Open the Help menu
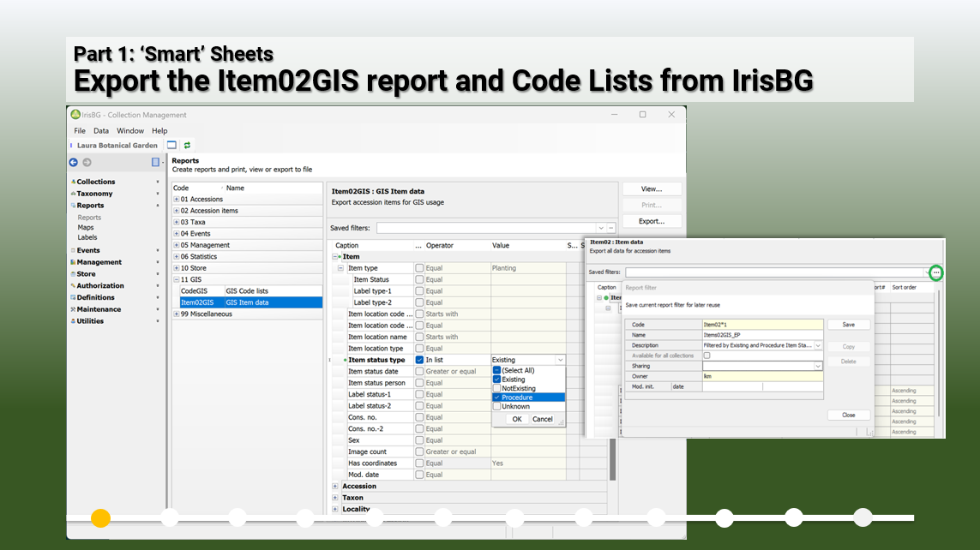 point(159,130)
